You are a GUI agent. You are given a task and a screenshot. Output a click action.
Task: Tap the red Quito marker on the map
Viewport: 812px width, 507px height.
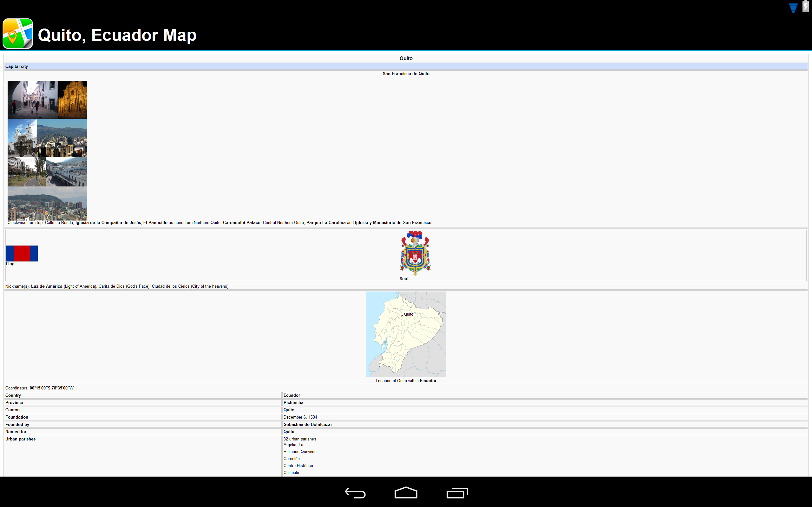[x=402, y=315]
